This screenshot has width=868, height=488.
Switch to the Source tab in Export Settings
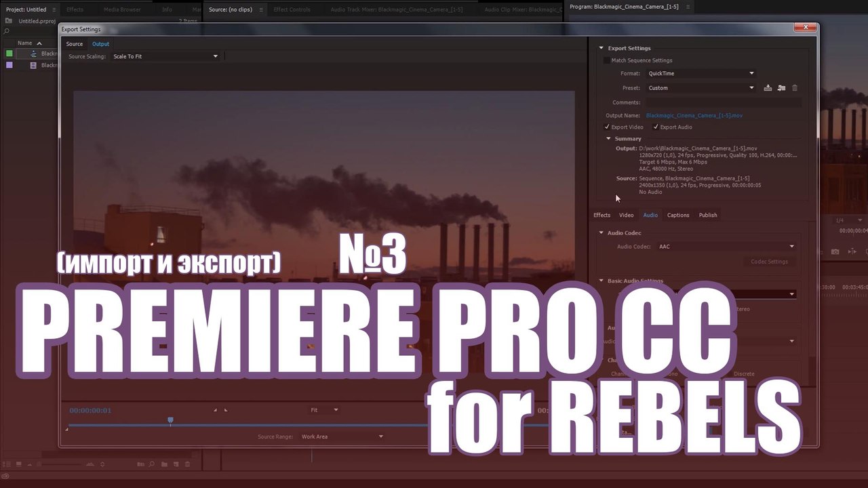[x=75, y=44]
